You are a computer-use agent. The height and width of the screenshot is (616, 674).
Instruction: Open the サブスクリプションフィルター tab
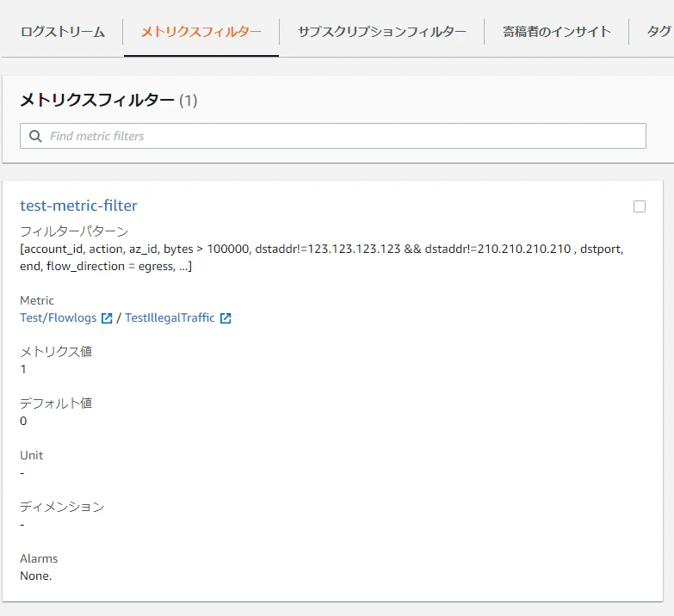click(381, 32)
